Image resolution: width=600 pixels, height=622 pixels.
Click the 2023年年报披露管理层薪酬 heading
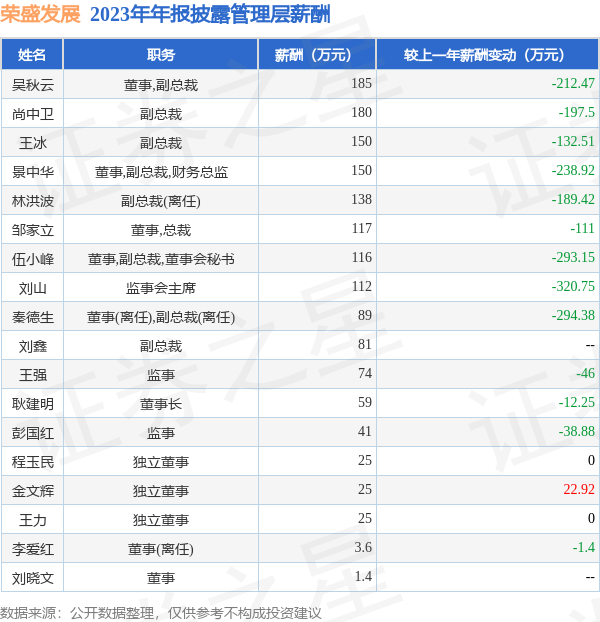click(x=210, y=15)
